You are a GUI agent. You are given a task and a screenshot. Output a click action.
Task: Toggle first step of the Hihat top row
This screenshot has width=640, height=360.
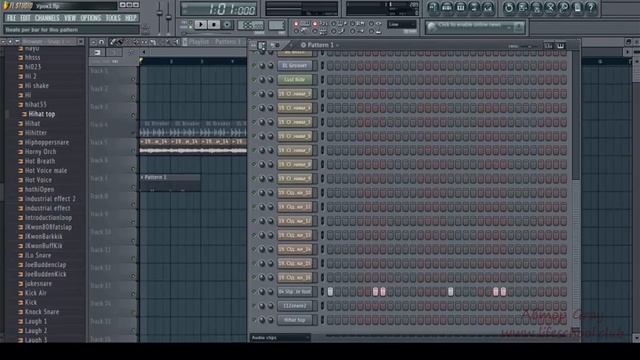tap(330, 320)
